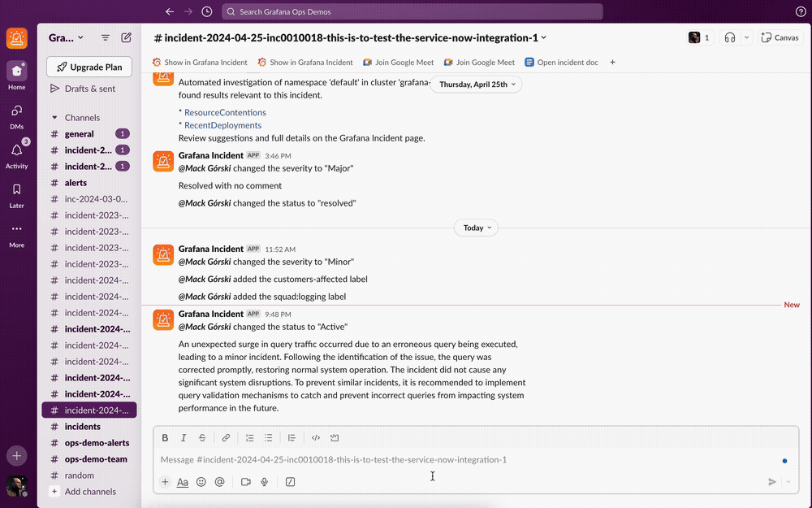Follow the RecentDeployments link
Image resolution: width=812 pixels, height=508 pixels.
coord(222,125)
